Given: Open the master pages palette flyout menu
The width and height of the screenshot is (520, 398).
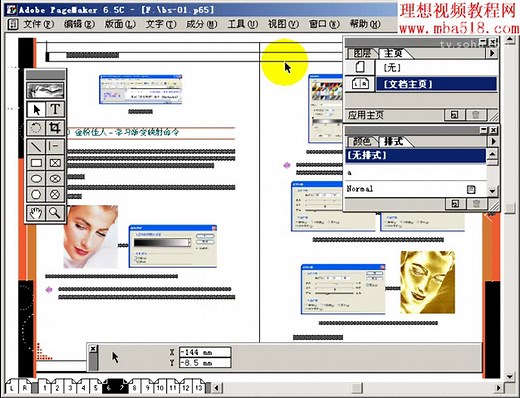Looking at the screenshot, I should (x=492, y=53).
